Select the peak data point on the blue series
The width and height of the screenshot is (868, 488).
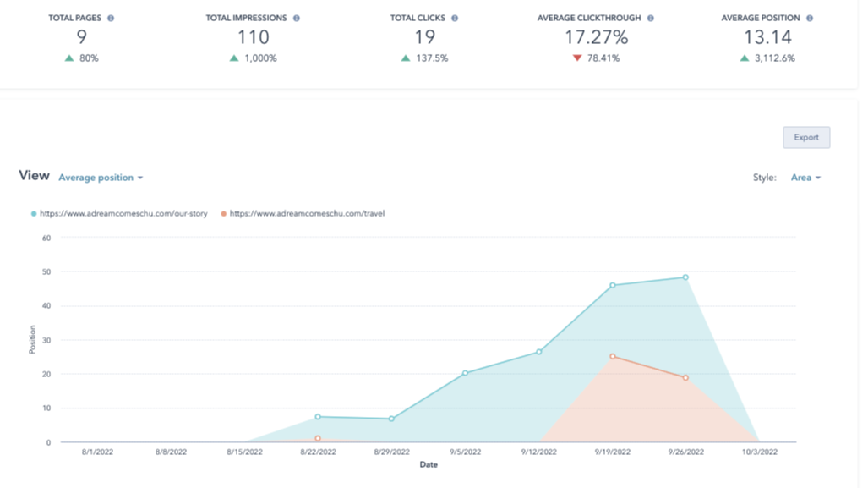[685, 276]
